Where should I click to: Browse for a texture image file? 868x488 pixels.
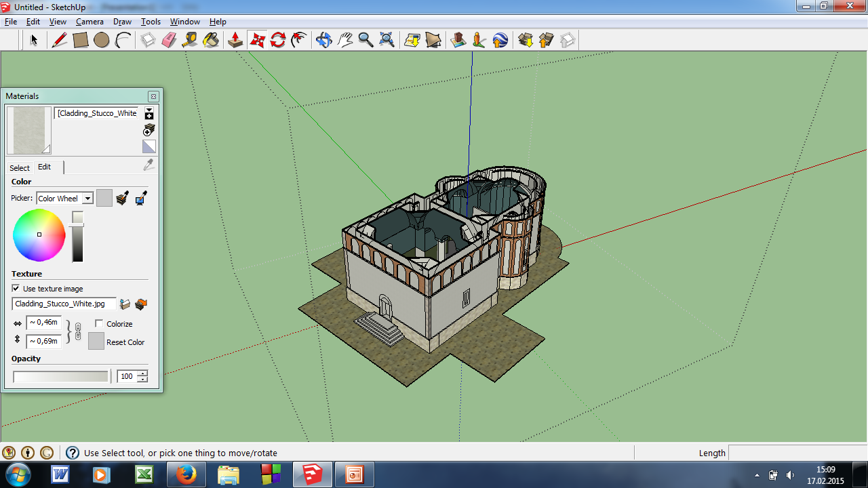click(125, 304)
